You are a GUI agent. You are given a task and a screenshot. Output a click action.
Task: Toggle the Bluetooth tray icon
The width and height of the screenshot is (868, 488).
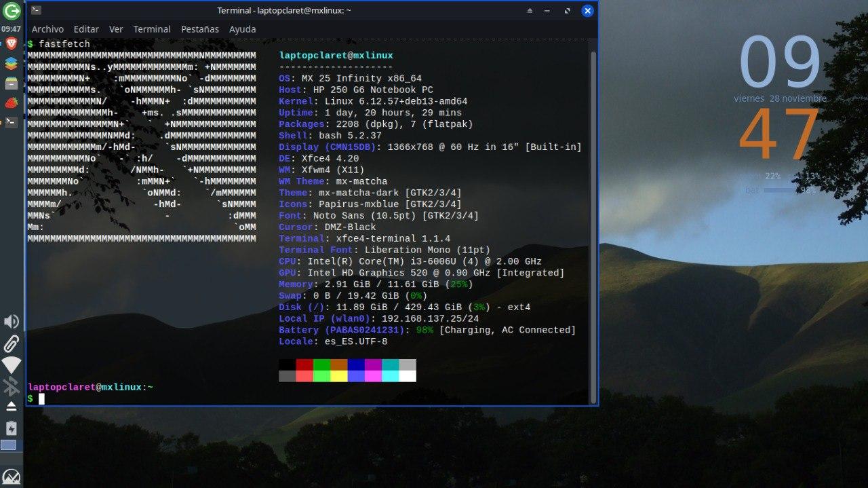tap(12, 386)
